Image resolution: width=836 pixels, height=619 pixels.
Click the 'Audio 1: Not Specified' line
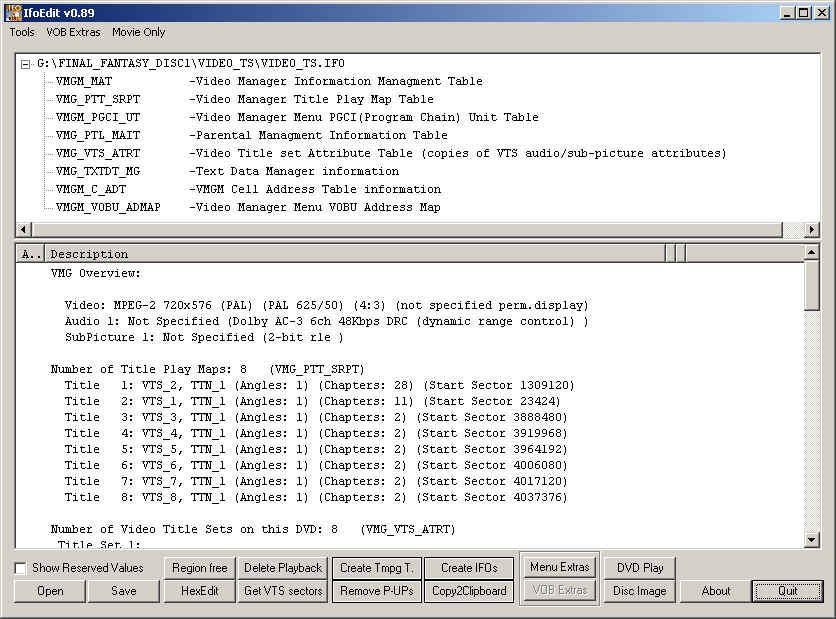[x=326, y=321]
